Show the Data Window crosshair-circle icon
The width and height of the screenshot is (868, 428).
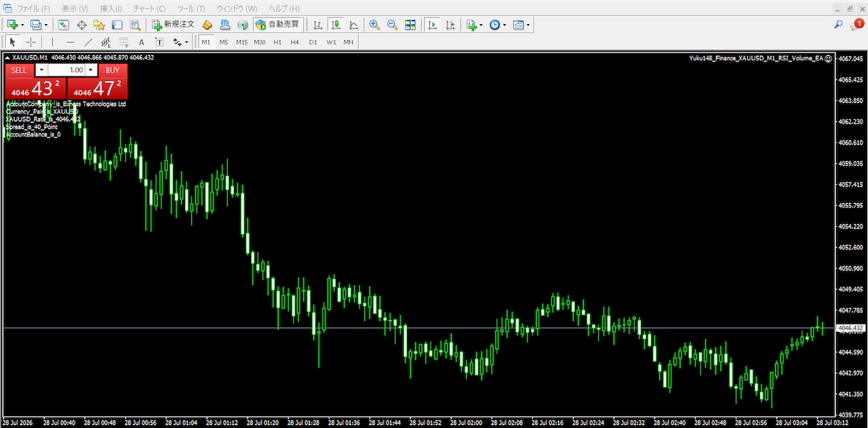[x=81, y=25]
